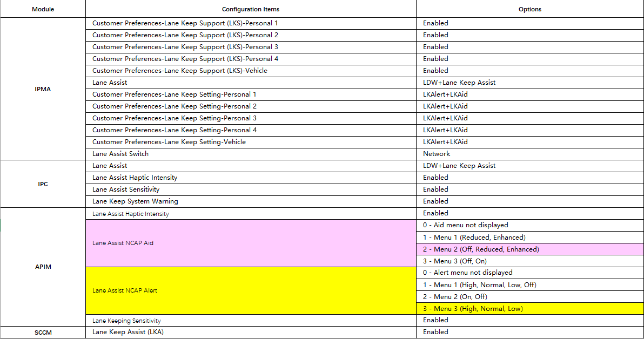
Task: Select the IPC module cell
Action: [x=43, y=184]
